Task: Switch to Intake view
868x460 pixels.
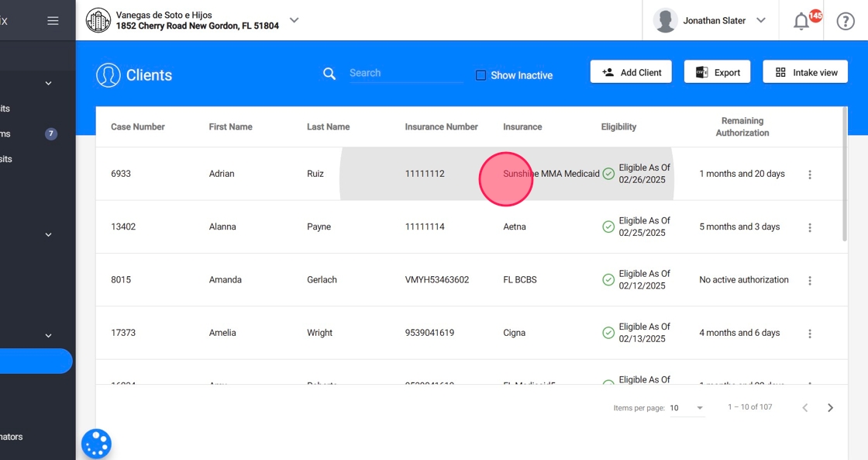Action: coord(805,72)
